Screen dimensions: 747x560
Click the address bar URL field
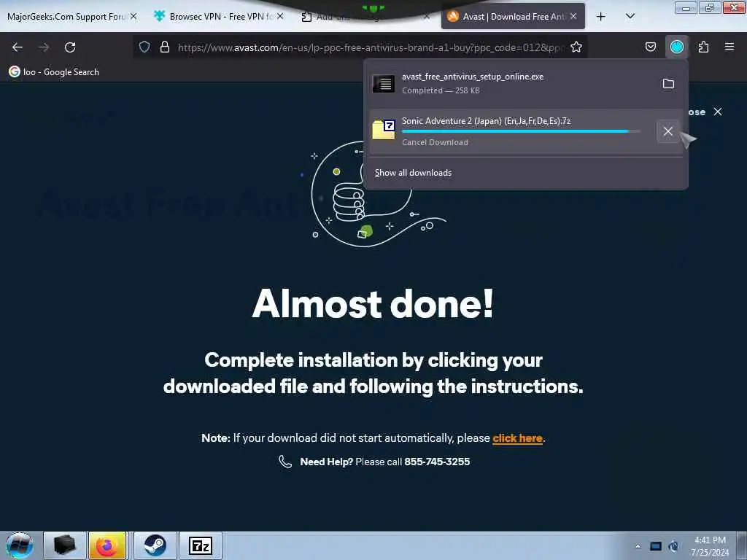371,47
